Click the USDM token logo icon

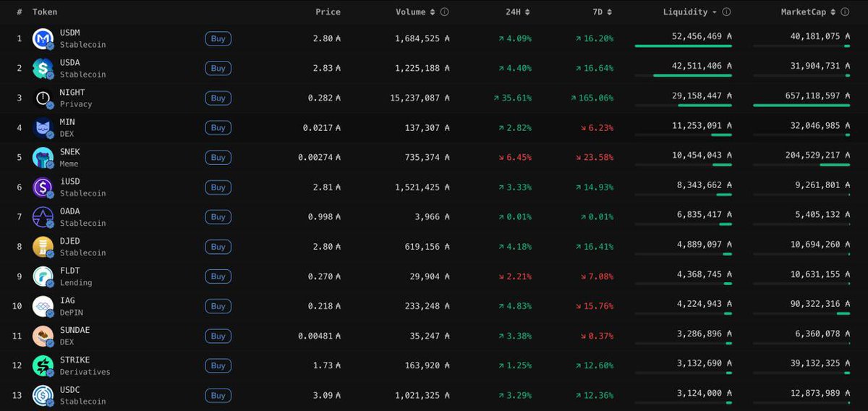coord(43,38)
